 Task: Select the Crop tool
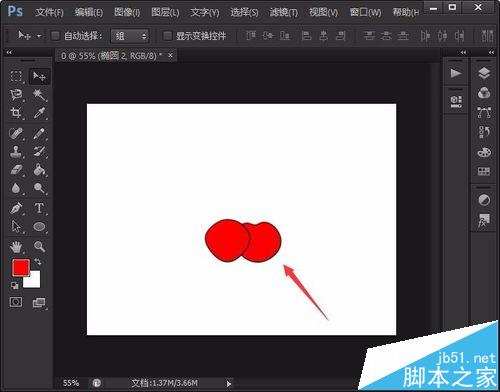pyautogui.click(x=16, y=113)
